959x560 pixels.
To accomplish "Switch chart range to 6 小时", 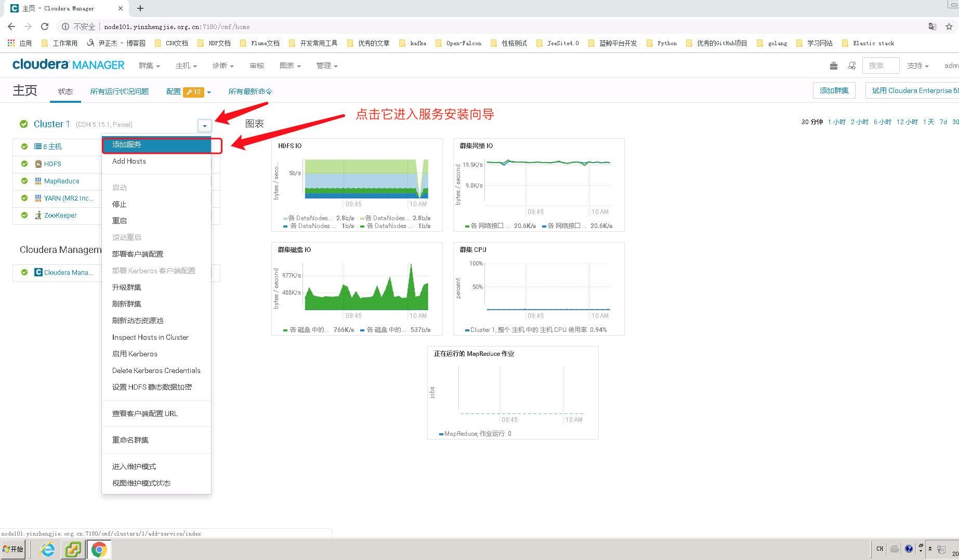I will (882, 122).
